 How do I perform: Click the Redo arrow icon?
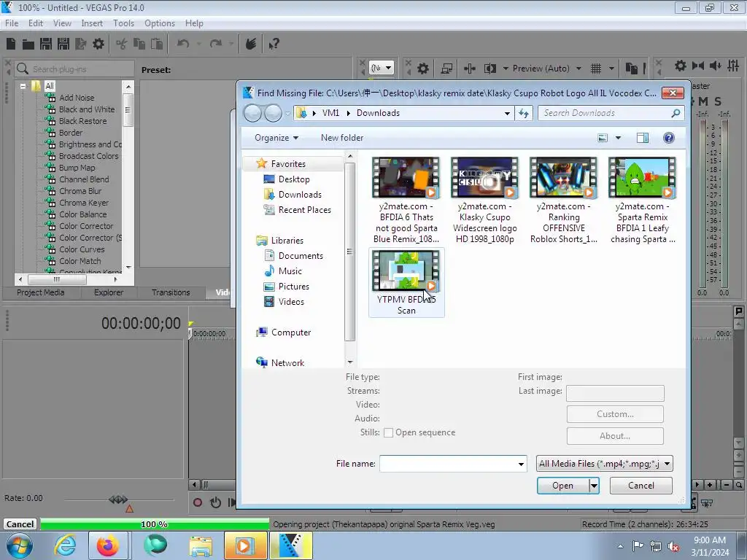point(216,44)
